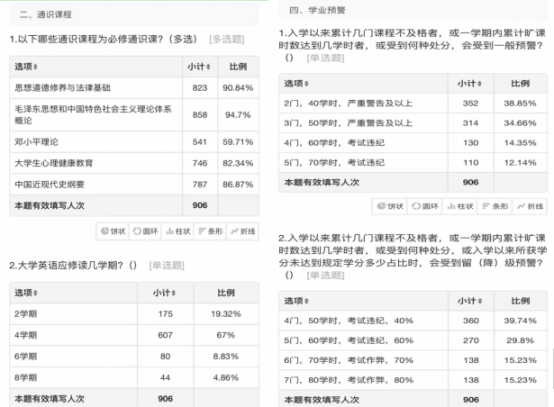Show pie chart for general warning question
554x407 pixels.
point(390,206)
